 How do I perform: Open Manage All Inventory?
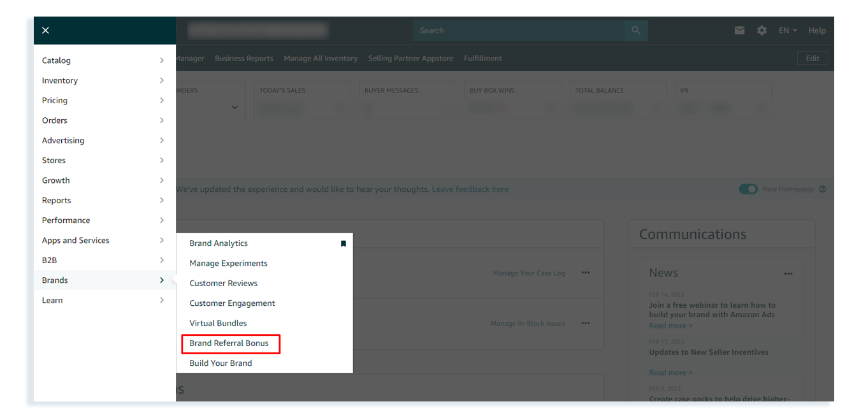[321, 58]
